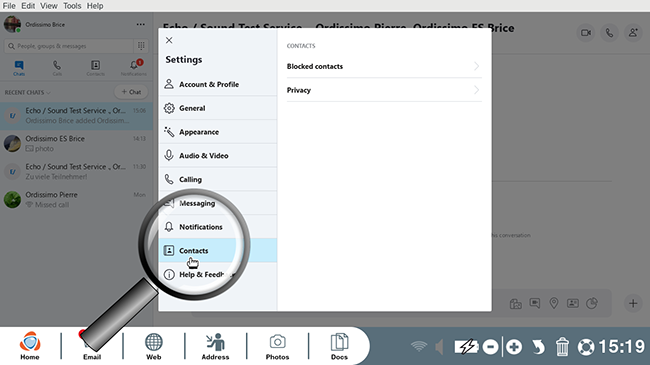650x365 pixels.
Task: Close the Settings dialog with the X
Action: [169, 40]
